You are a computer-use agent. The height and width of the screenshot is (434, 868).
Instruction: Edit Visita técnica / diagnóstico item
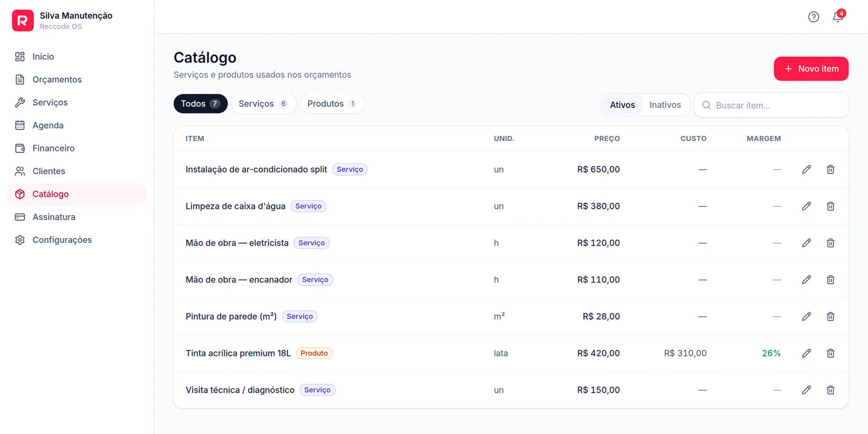[807, 390]
